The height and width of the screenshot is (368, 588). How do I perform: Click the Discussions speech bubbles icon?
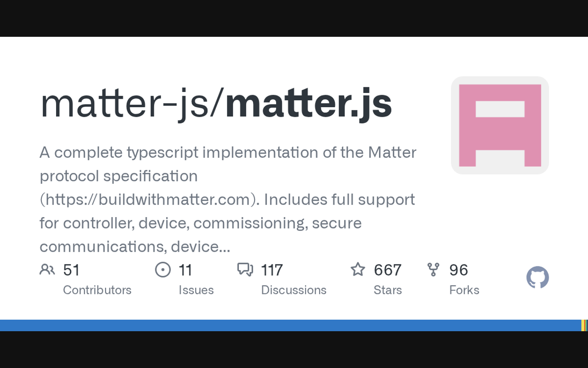pyautogui.click(x=245, y=270)
